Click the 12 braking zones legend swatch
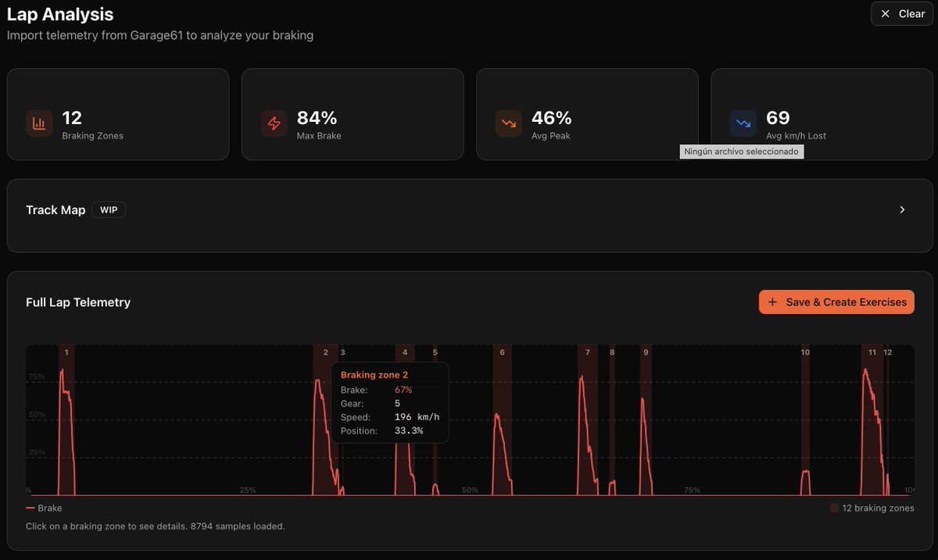Viewport: 938px width, 560px height. pyautogui.click(x=834, y=508)
